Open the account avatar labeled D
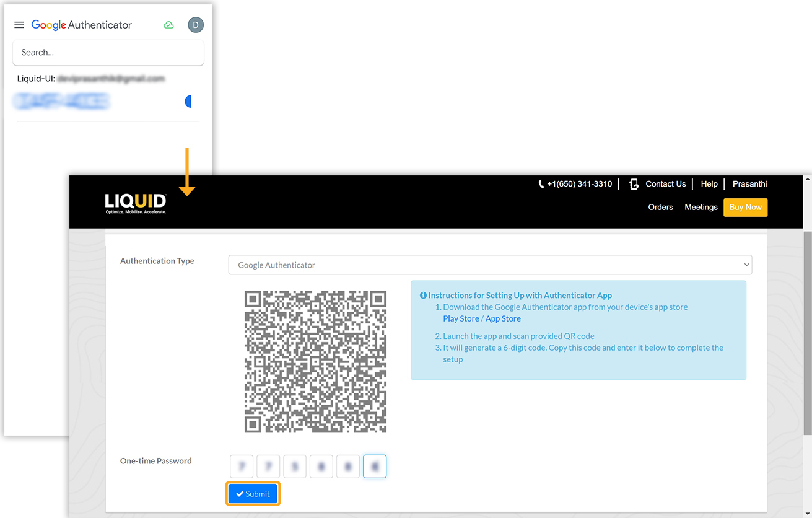This screenshot has height=518, width=812. pyautogui.click(x=196, y=25)
